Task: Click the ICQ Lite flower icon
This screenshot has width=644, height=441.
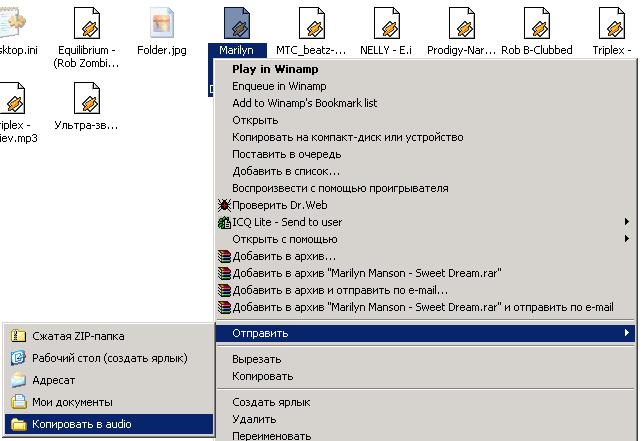Action: (224, 222)
